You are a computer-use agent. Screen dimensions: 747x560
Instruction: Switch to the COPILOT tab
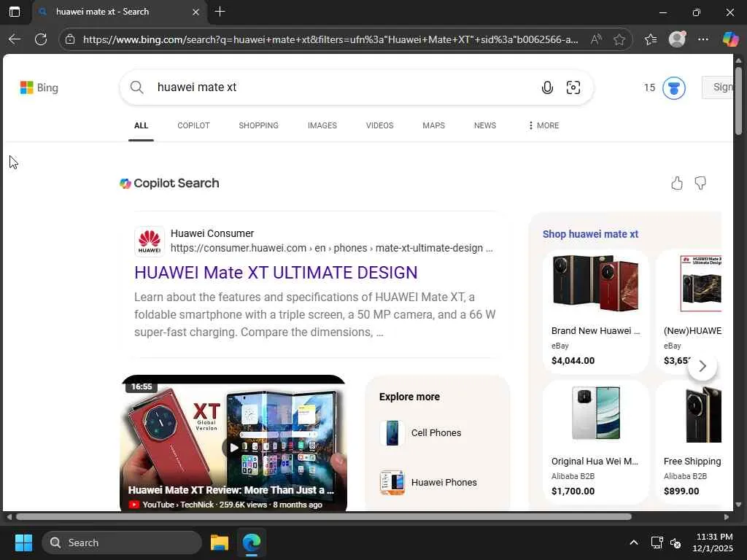tap(193, 125)
